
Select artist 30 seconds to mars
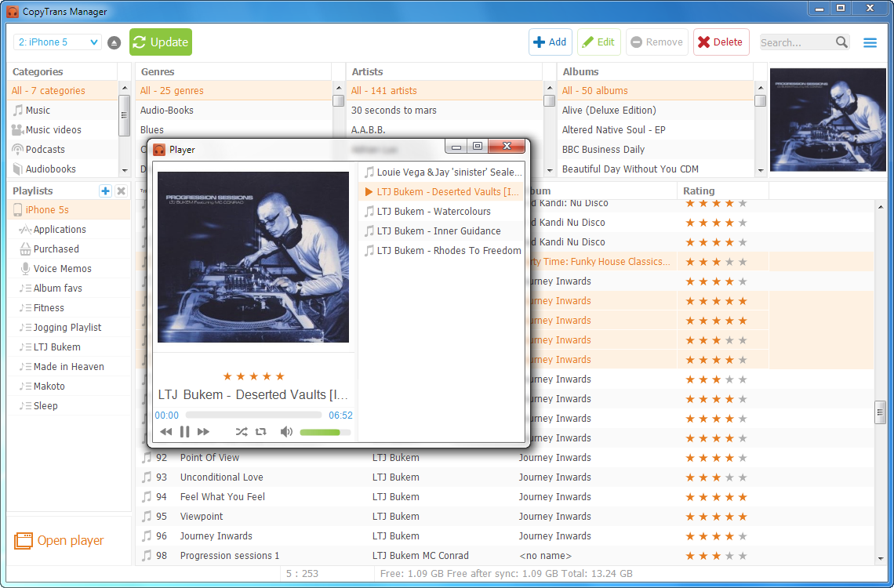[x=445, y=111]
